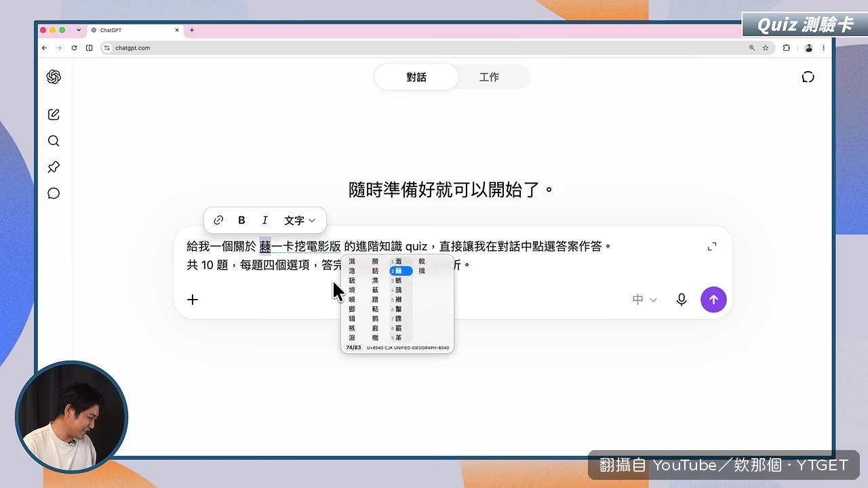Open a new browser tab

[192, 30]
